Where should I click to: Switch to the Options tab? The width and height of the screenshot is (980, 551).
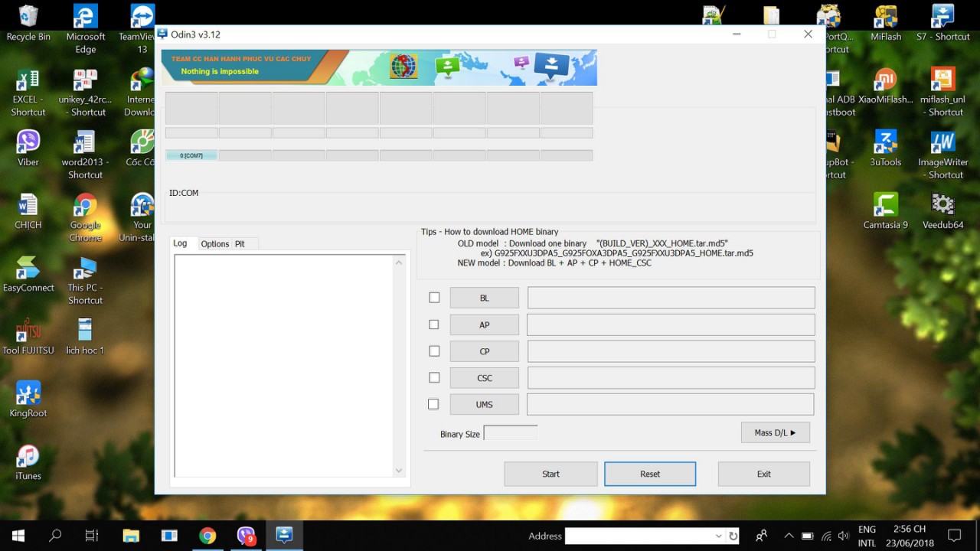click(215, 244)
